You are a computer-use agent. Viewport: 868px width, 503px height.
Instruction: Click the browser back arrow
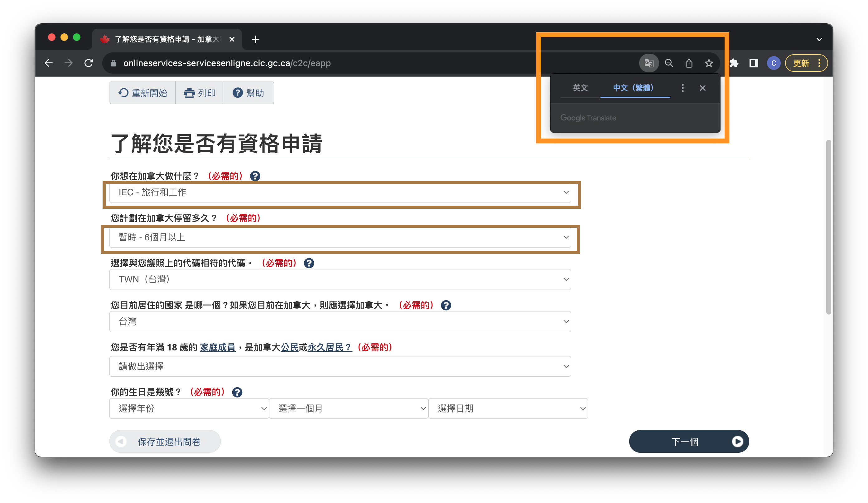[x=49, y=63]
